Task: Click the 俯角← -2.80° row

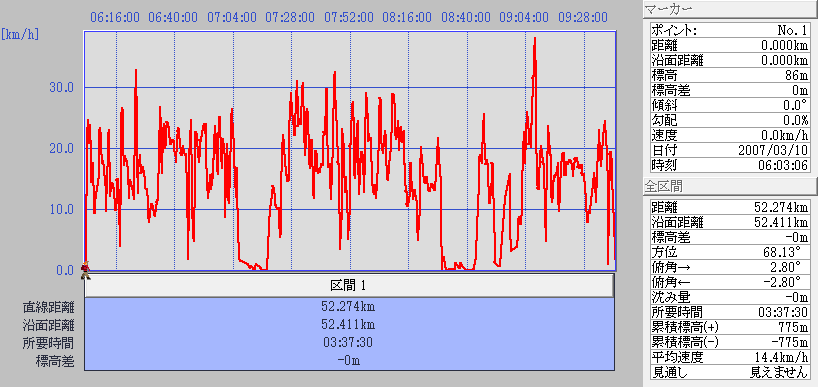Action: [x=730, y=282]
